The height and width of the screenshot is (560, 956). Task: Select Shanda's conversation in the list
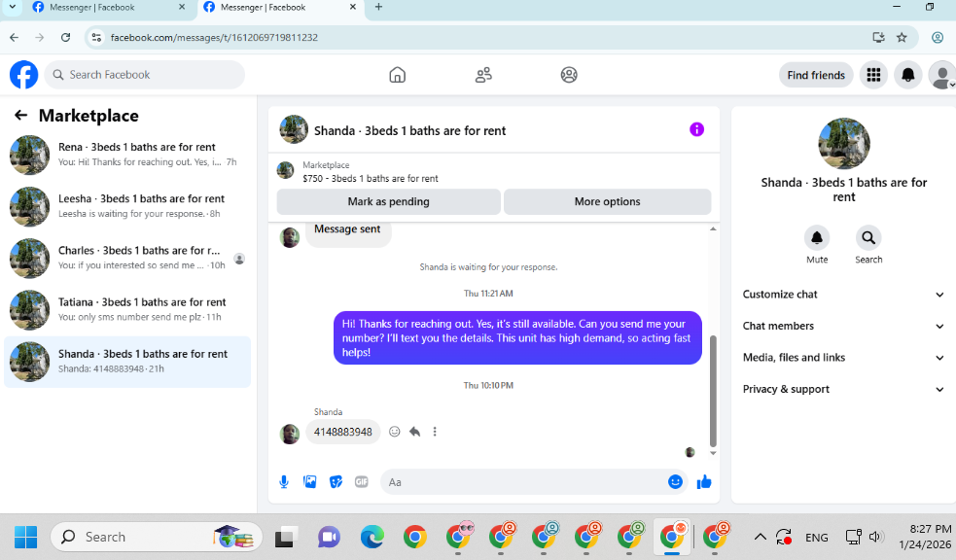127,362
